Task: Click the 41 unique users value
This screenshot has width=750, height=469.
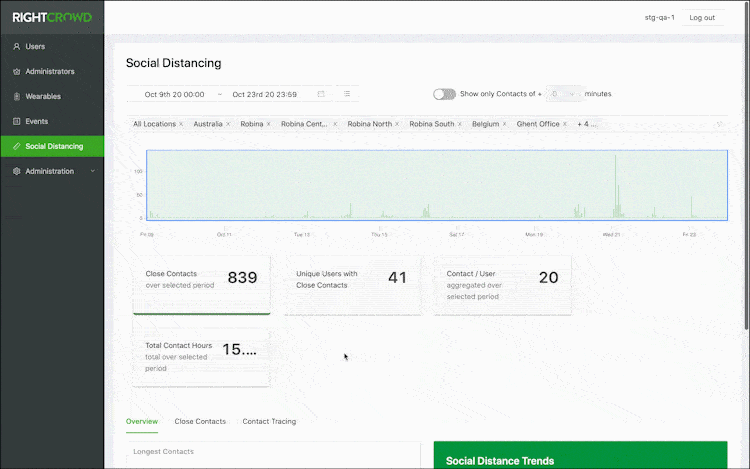Action: [397, 277]
